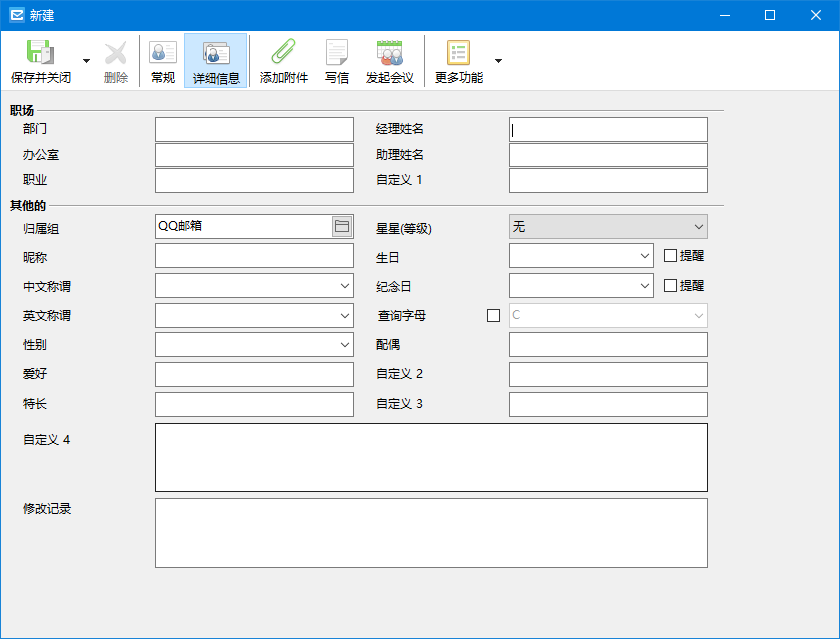Image resolution: width=840 pixels, height=639 pixels.
Task: Open the 更多功能 more functions icon
Action: click(459, 52)
